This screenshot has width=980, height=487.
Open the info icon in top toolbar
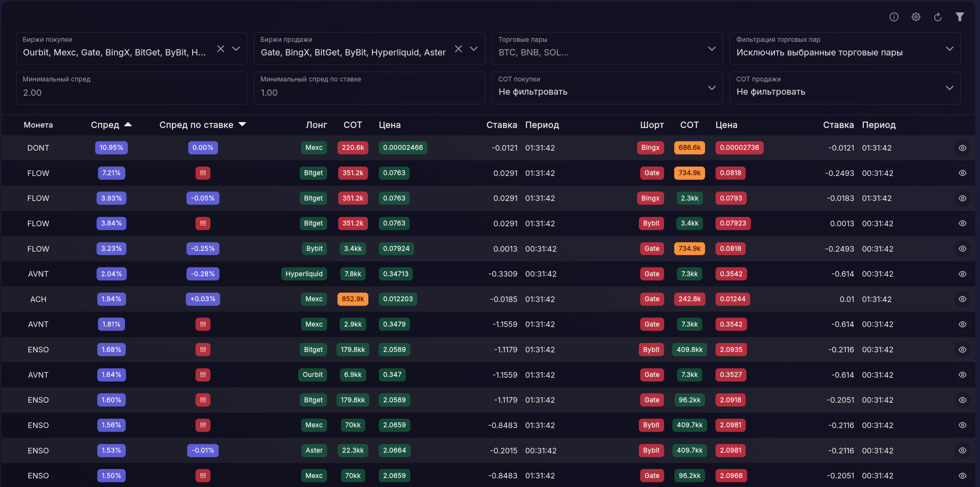[894, 17]
